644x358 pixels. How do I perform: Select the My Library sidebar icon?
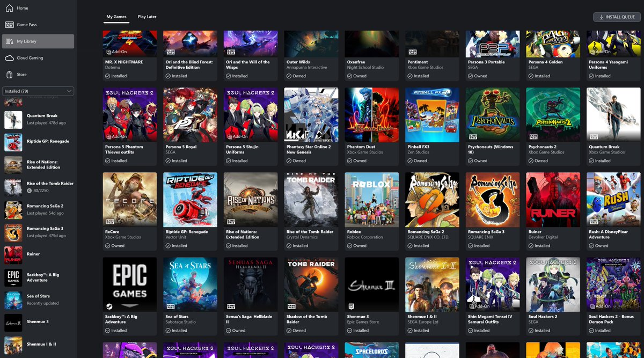click(x=9, y=41)
